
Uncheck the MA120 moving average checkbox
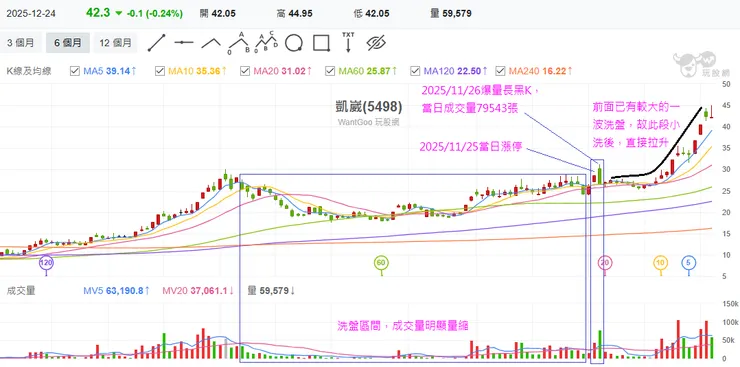pyautogui.click(x=415, y=71)
